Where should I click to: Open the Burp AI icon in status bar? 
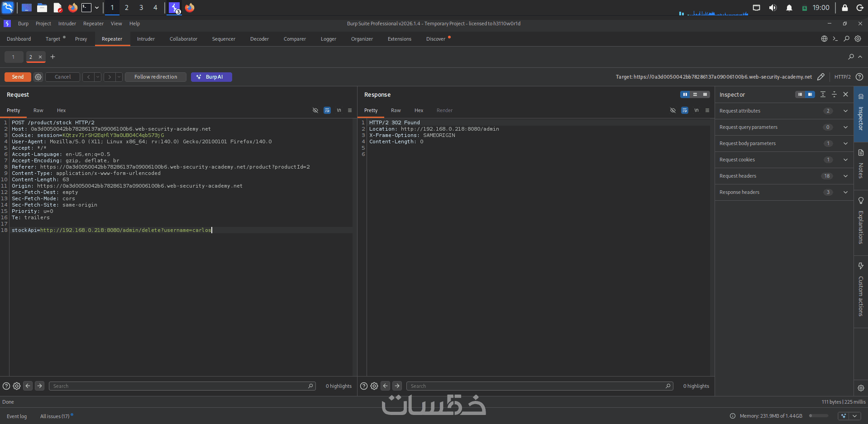click(844, 416)
